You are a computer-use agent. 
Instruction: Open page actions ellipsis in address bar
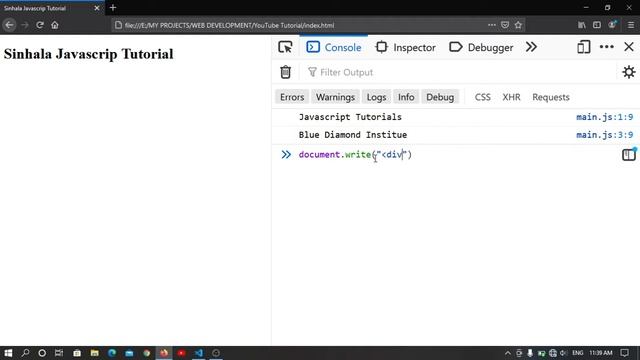(492, 25)
